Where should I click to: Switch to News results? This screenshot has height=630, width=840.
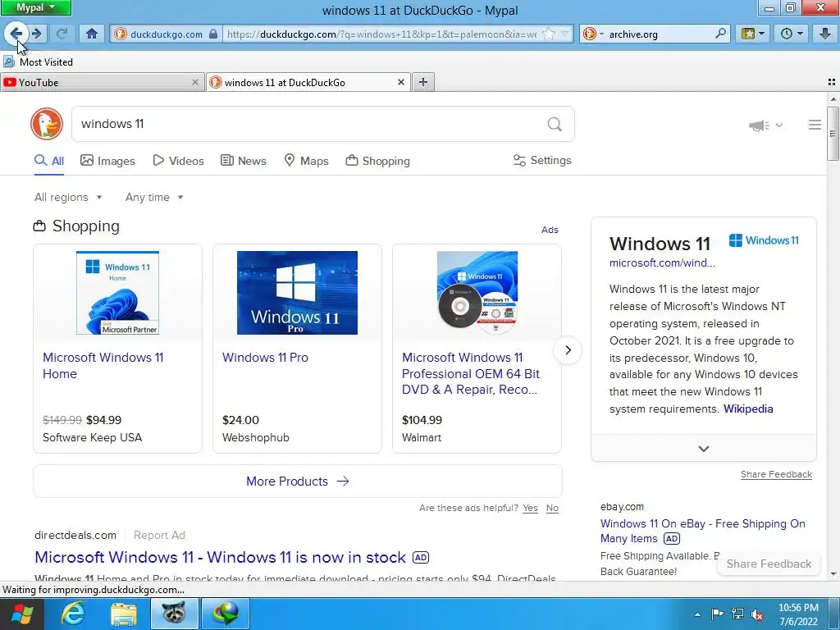(x=243, y=161)
